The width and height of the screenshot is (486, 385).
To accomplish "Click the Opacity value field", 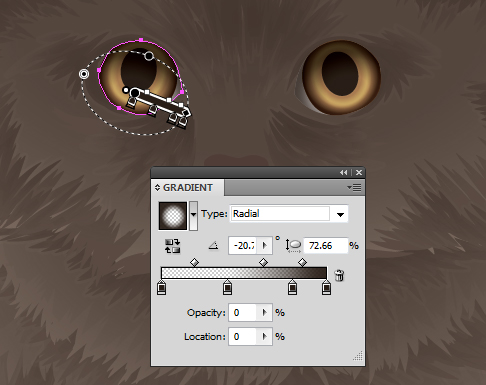I will click(x=242, y=313).
